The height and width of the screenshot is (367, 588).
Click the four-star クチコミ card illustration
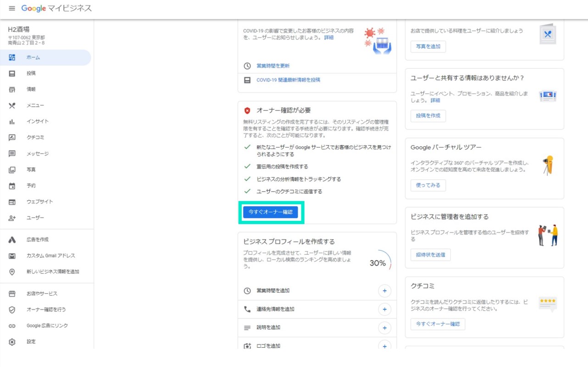[548, 304]
